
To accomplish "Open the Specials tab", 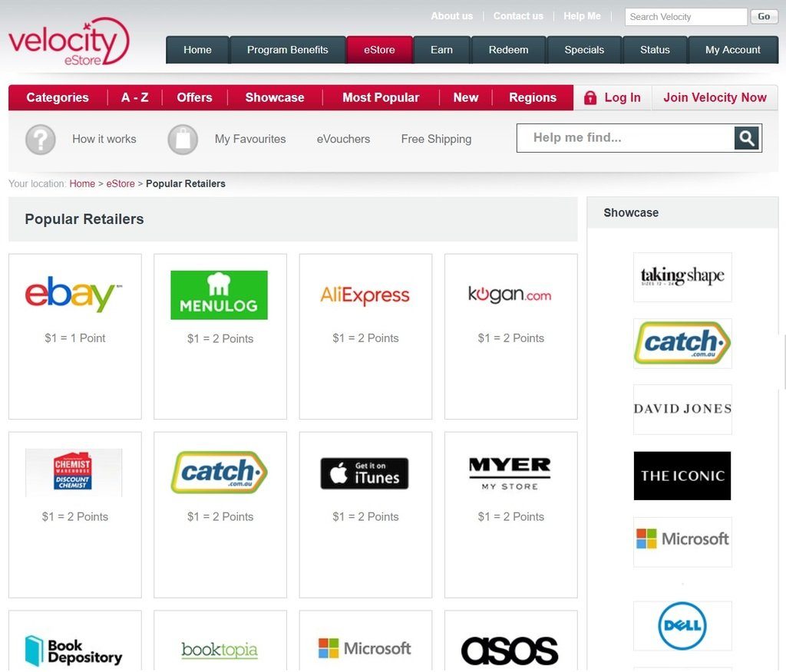I will click(584, 50).
